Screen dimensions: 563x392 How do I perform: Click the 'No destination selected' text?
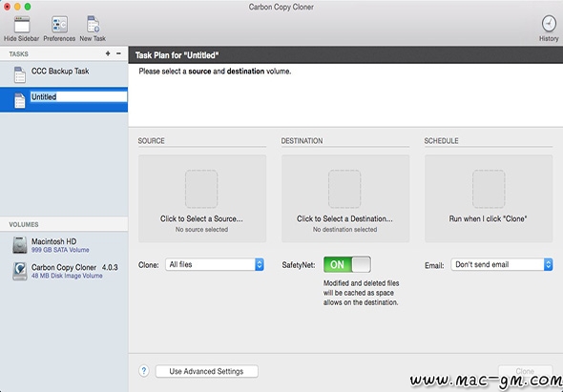pyautogui.click(x=344, y=230)
